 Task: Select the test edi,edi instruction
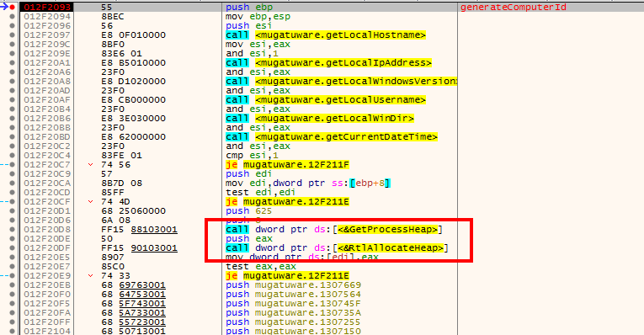tap(261, 192)
